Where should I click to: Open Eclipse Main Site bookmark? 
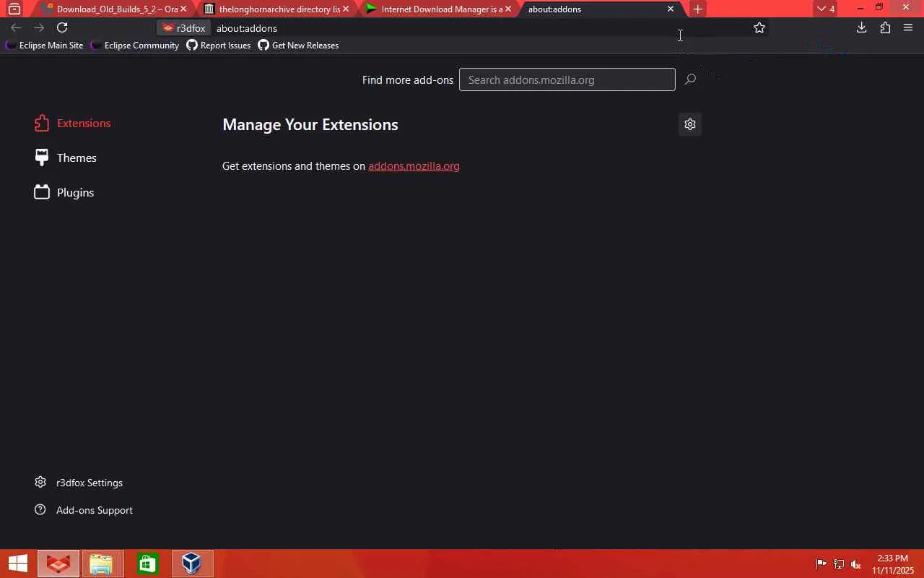click(45, 45)
